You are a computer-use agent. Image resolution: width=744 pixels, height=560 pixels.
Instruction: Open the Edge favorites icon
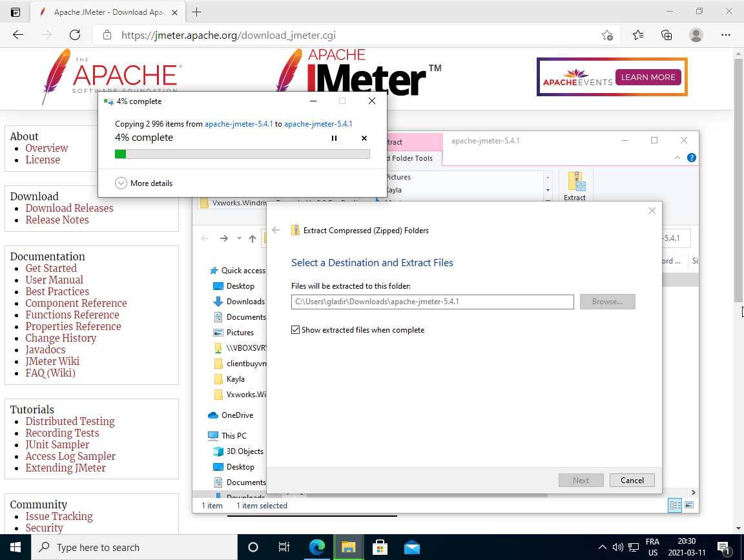point(638,35)
